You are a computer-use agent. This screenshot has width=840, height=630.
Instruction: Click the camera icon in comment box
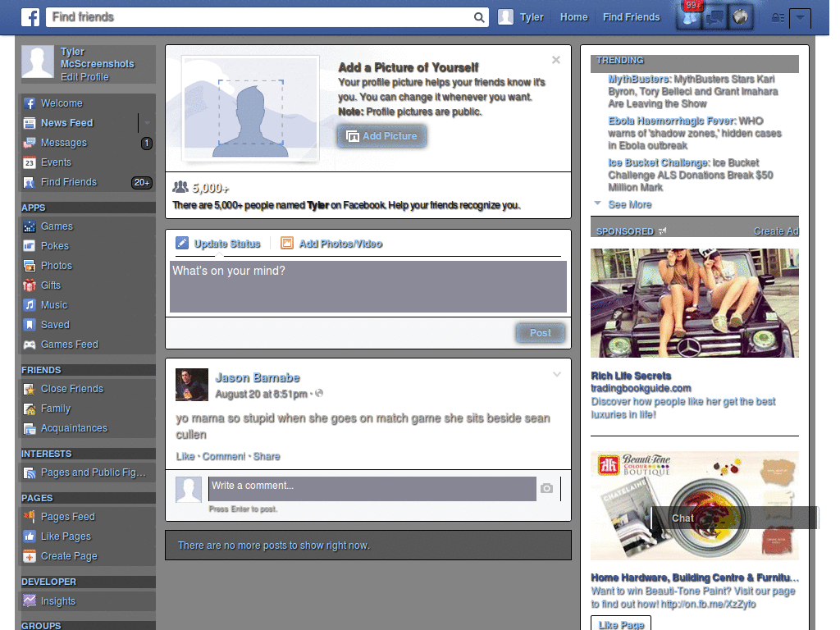pyautogui.click(x=546, y=489)
